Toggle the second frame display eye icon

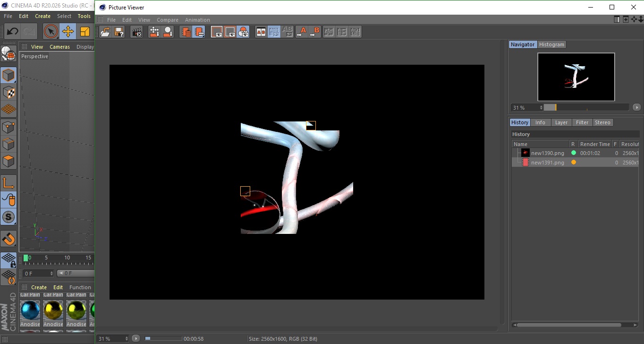pos(230,32)
